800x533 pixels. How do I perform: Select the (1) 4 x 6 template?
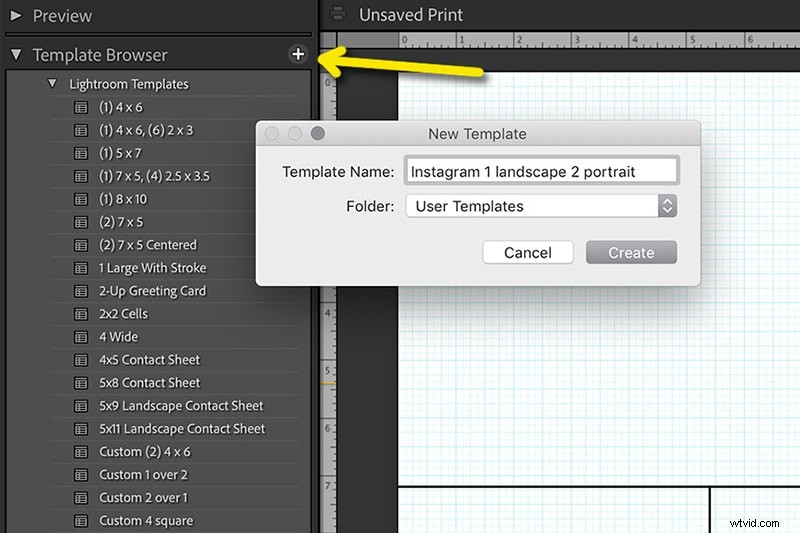point(121,107)
